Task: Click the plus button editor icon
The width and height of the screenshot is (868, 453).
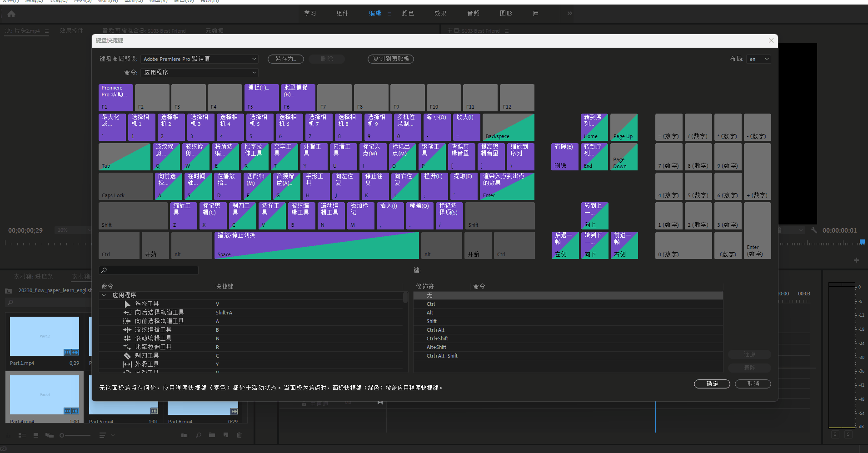Action: (x=856, y=260)
